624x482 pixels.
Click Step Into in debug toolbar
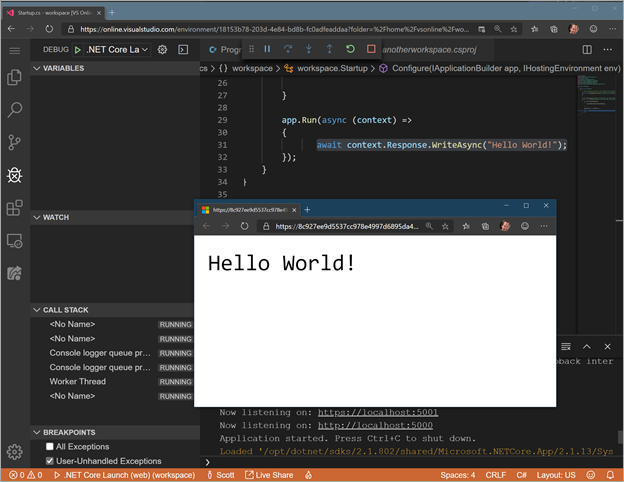308,49
